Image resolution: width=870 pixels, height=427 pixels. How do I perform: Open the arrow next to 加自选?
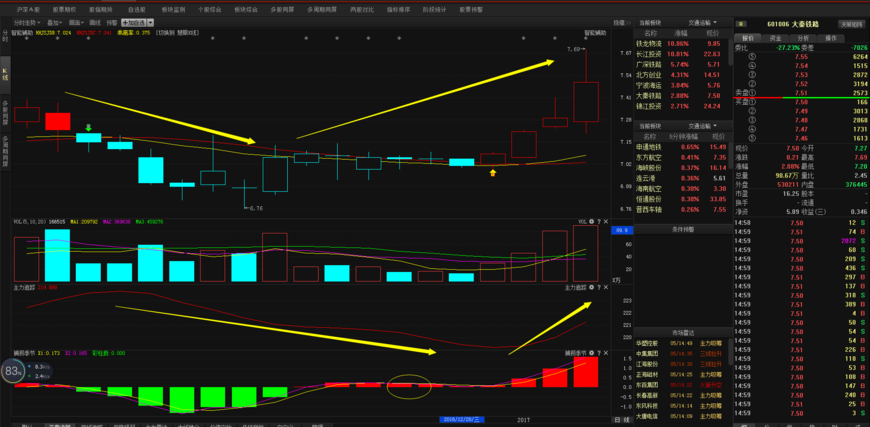click(150, 23)
